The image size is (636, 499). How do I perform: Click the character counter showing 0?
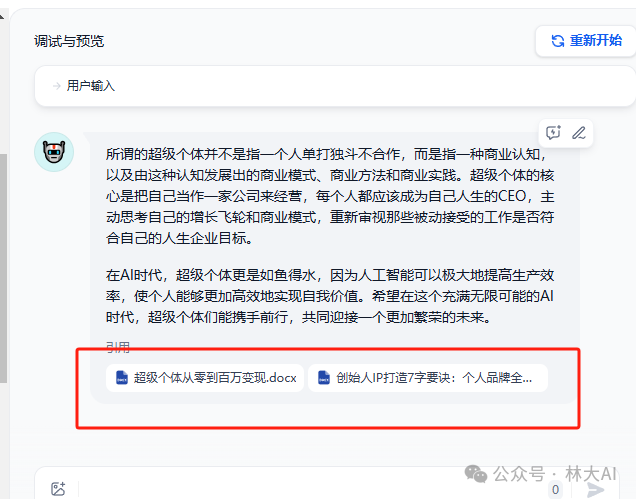555,490
